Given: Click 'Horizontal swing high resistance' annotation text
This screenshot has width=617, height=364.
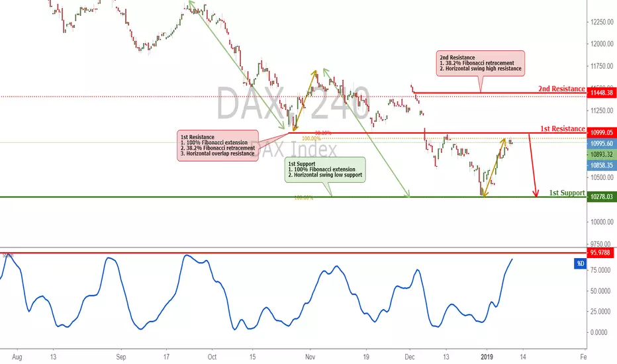Looking at the screenshot, I should click(x=483, y=68).
